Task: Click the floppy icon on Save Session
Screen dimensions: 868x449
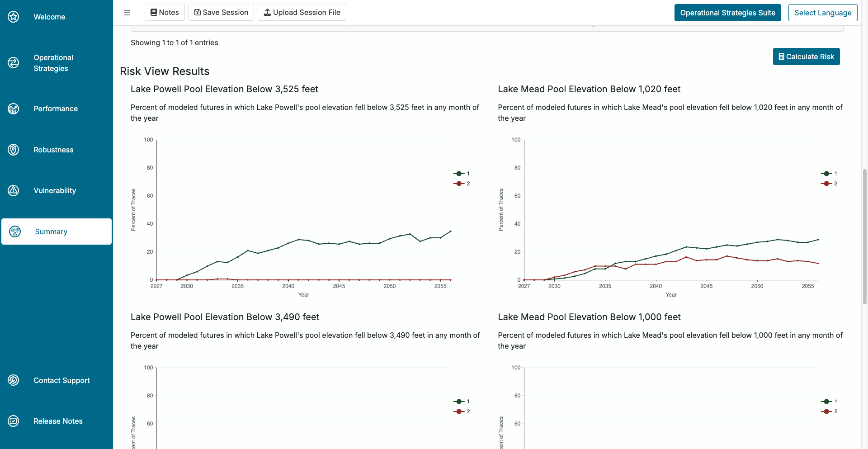Action: [x=198, y=12]
